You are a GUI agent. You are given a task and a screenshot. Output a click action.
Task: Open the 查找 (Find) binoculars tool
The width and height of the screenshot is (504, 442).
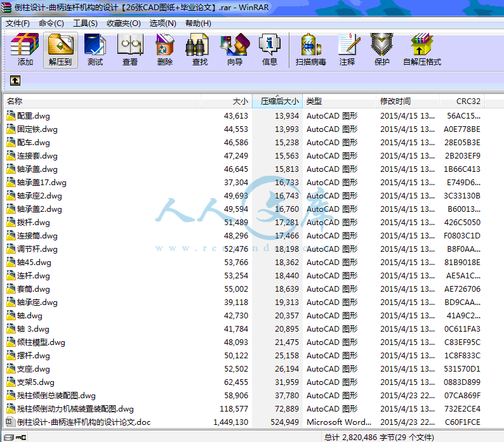point(199,50)
